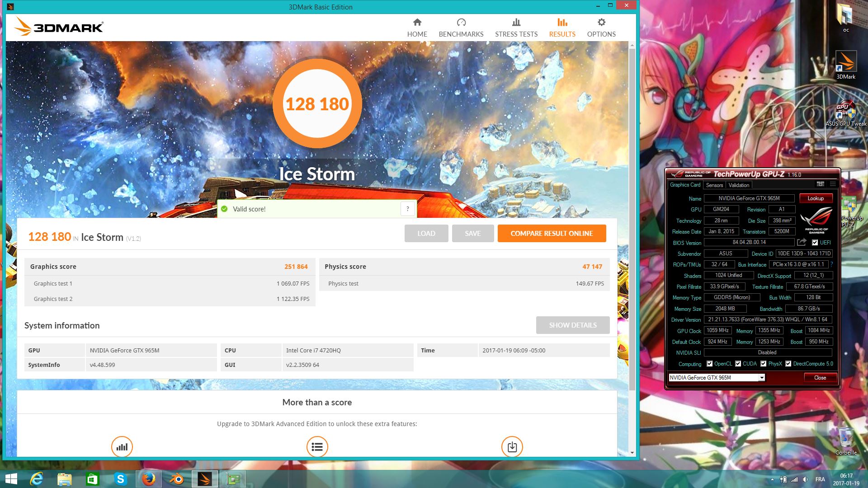Click the Physics score value 47 147
Image resolution: width=868 pixels, height=488 pixels.
point(592,267)
